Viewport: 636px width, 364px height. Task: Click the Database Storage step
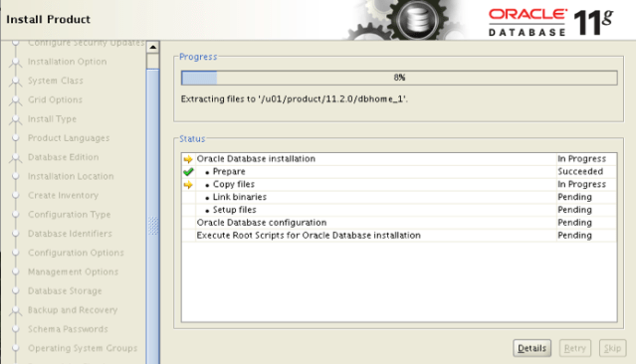pyautogui.click(x=65, y=291)
